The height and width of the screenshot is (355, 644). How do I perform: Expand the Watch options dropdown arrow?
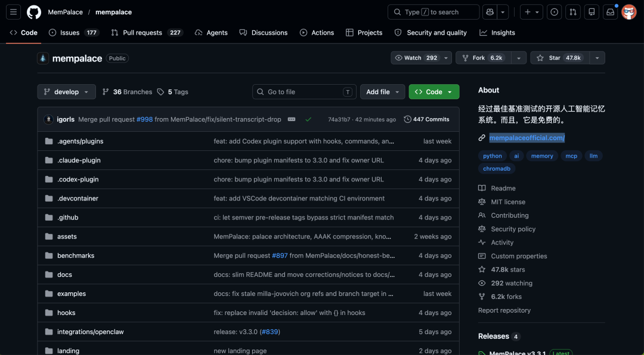446,58
